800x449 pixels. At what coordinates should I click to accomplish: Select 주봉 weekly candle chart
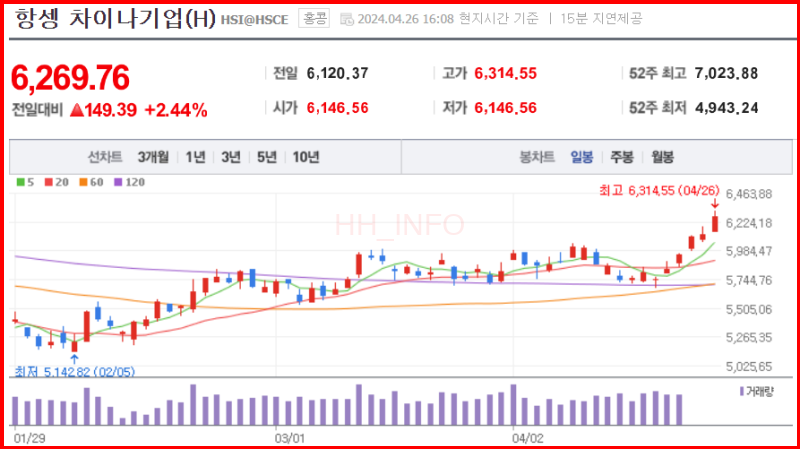pyautogui.click(x=621, y=157)
